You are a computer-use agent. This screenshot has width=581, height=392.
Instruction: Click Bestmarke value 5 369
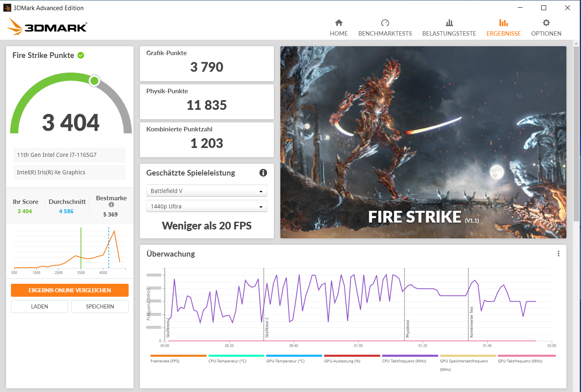110,214
